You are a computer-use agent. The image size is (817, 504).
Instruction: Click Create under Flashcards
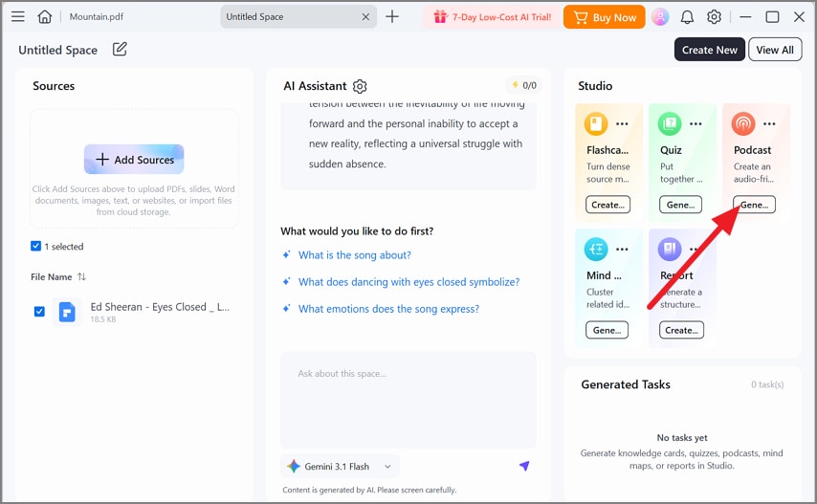tap(607, 205)
